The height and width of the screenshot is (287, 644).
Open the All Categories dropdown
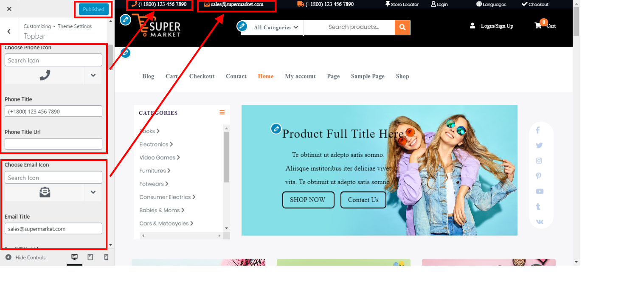[276, 28]
